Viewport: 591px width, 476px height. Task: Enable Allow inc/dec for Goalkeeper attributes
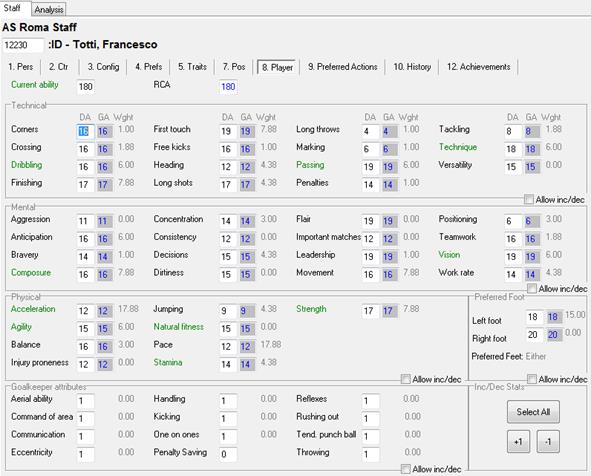point(406,469)
